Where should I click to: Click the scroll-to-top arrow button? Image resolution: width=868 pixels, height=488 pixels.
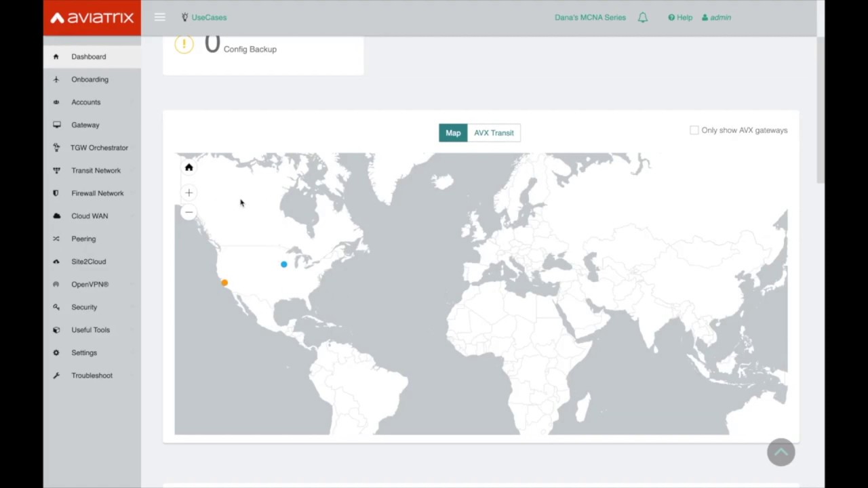point(781,452)
